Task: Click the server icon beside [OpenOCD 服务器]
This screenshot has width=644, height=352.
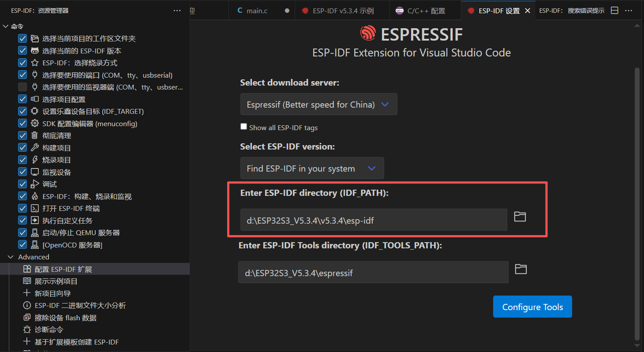Action: (34, 245)
